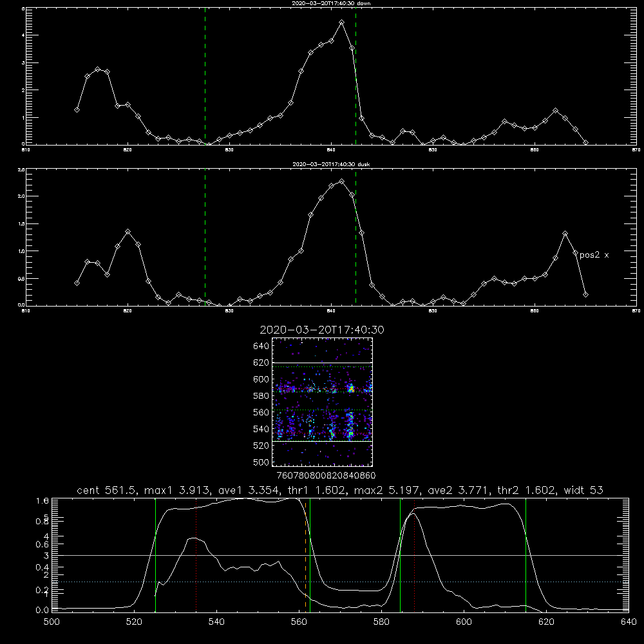Click the bottom plot x-axis label 500
This screenshot has width=644, height=644.
(x=52, y=622)
